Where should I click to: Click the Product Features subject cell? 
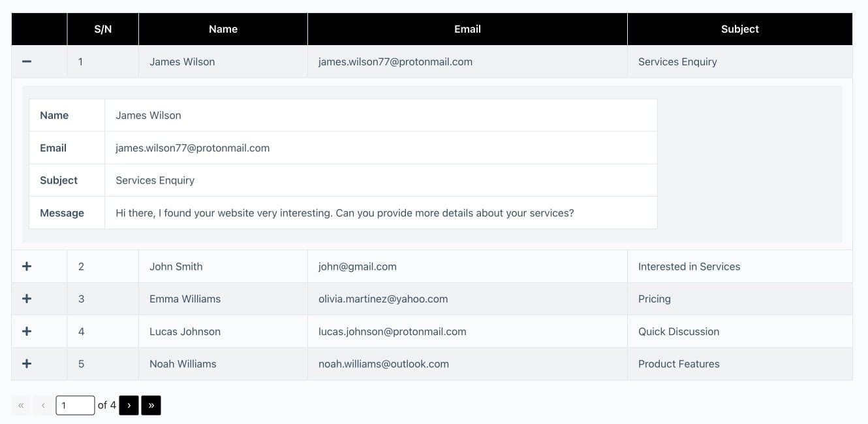click(740, 364)
